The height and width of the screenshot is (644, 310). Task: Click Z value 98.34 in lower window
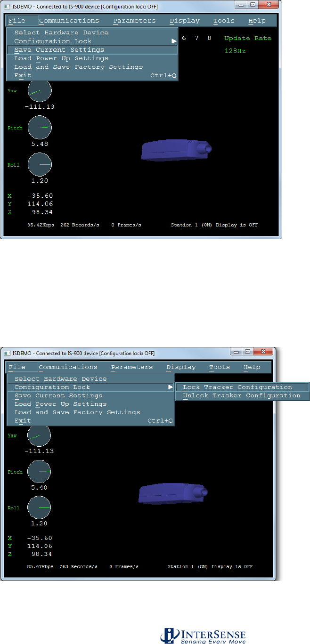pyautogui.click(x=41, y=554)
